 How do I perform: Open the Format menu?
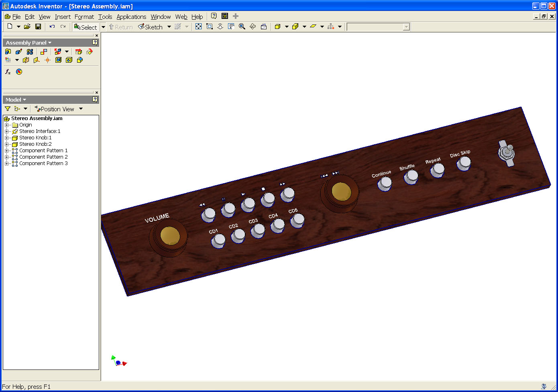[84, 16]
